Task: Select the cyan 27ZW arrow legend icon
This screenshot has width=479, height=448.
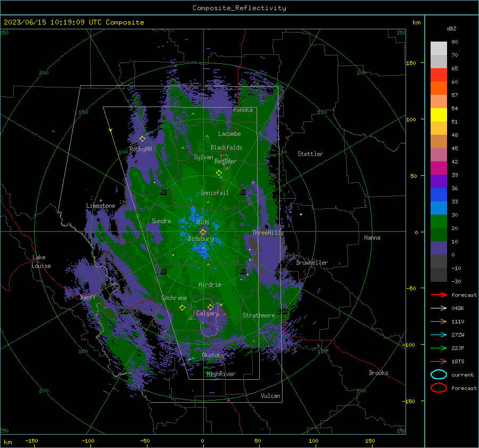Action: tap(439, 335)
